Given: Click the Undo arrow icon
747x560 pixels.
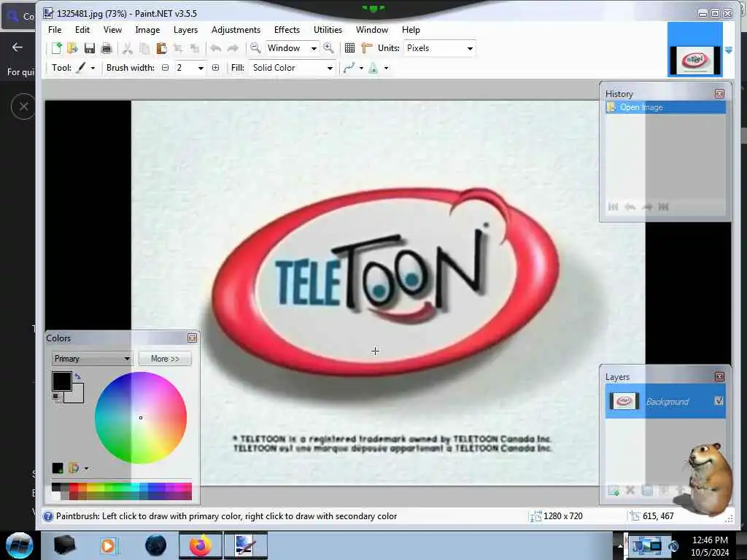Looking at the screenshot, I should (x=216, y=48).
